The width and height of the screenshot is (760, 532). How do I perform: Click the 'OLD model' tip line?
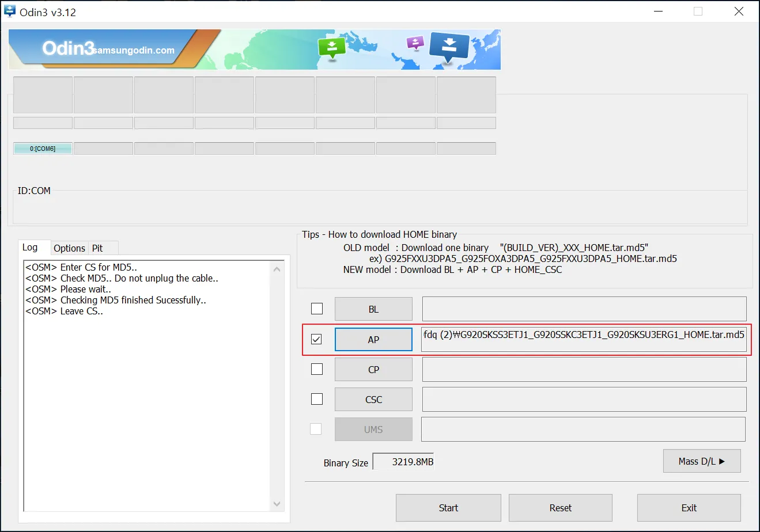point(496,248)
